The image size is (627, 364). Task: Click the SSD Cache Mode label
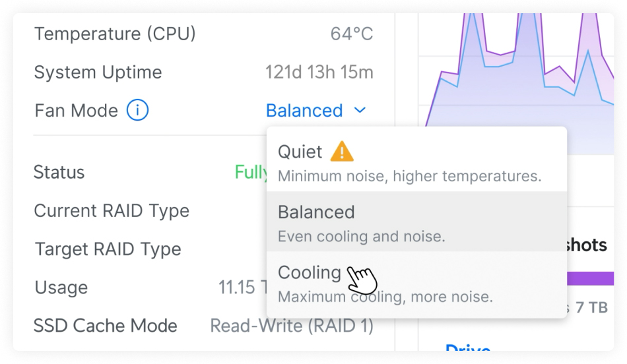106,326
